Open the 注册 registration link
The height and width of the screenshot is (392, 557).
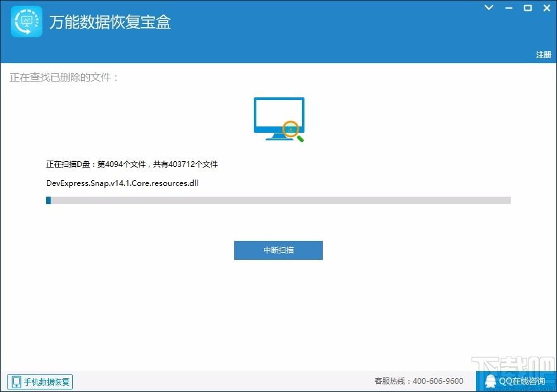pos(544,54)
